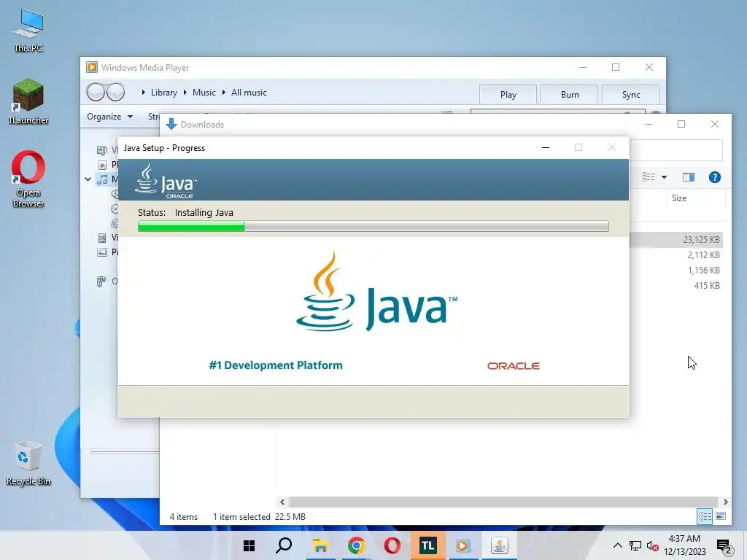Open Organize dropdown in Media Player

pyautogui.click(x=109, y=117)
